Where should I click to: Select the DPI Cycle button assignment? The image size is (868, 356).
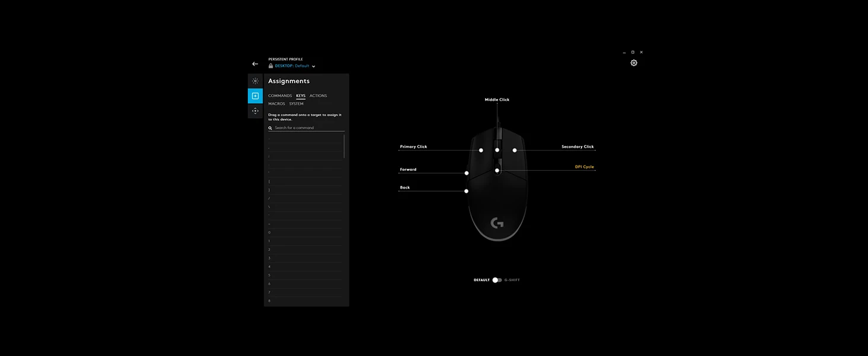click(584, 167)
